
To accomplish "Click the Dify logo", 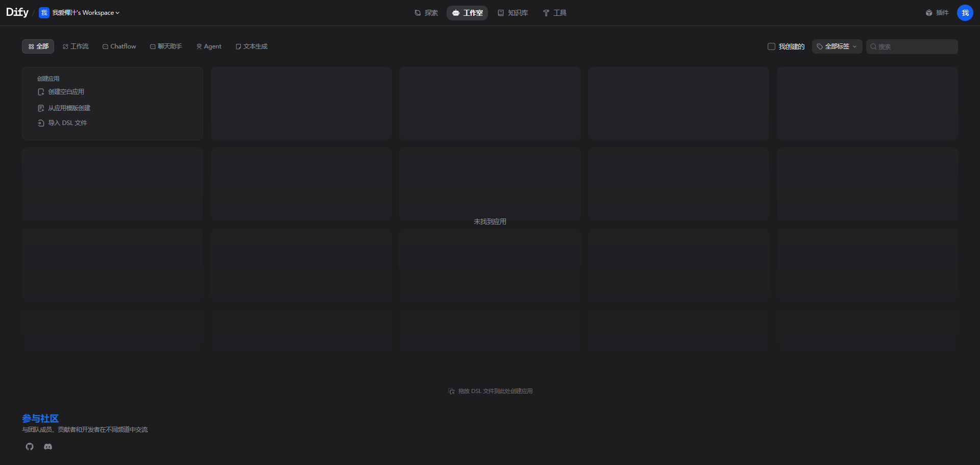I will click(x=17, y=12).
